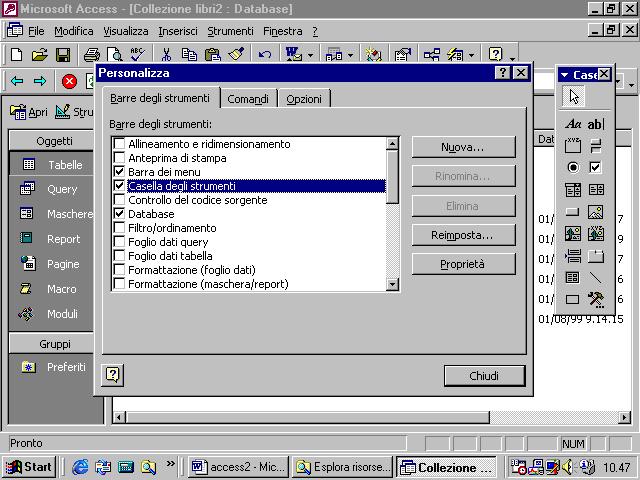The width and height of the screenshot is (640, 480).
Task: Click the Cut scissors icon
Action: coord(166,55)
